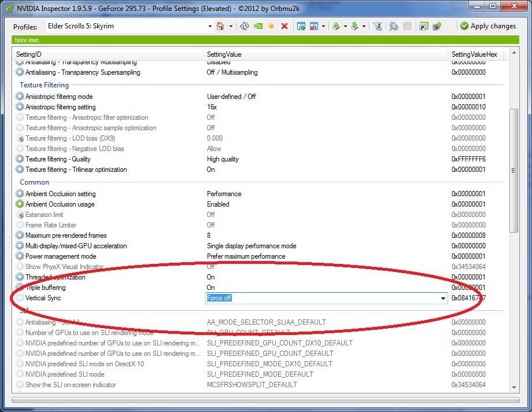The image size is (532, 412).
Task: Click the gear icon beside Anisotropic filtering mode
Action: coord(20,97)
